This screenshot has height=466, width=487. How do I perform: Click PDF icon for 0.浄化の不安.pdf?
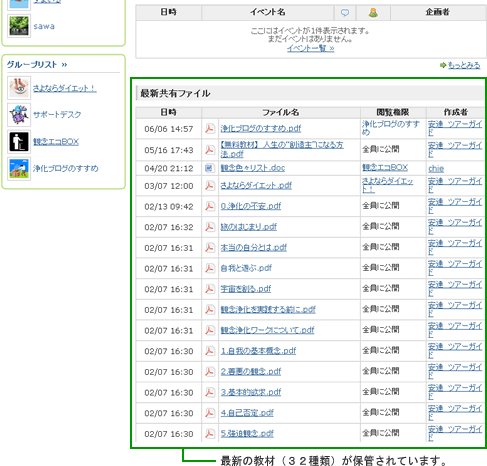(x=210, y=206)
